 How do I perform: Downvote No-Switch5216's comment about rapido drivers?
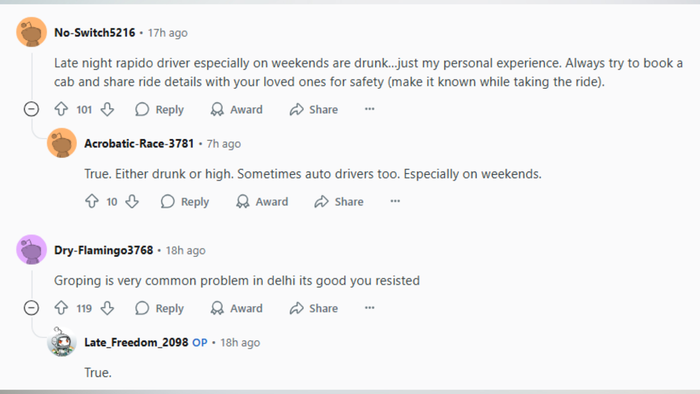(107, 109)
